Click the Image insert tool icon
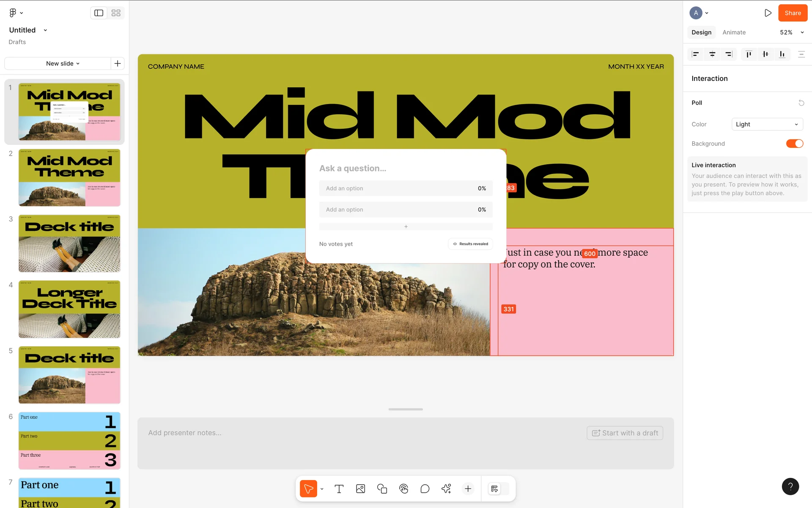812x508 pixels. pos(360,489)
